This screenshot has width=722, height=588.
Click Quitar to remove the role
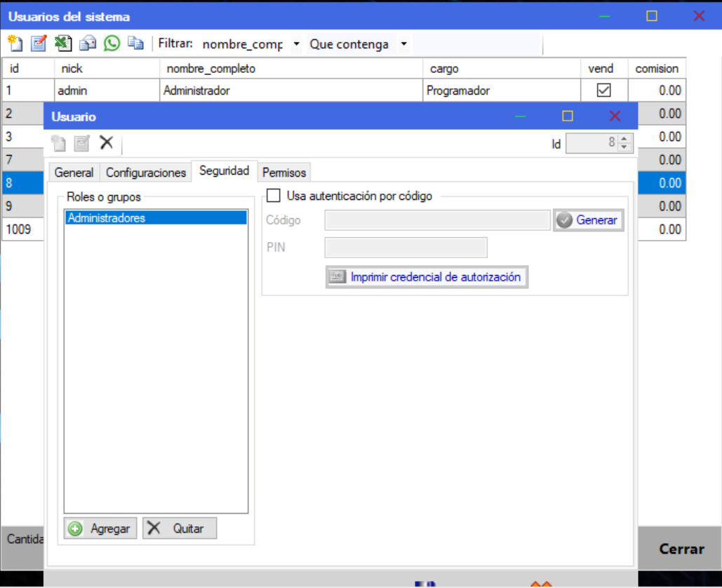tap(180, 528)
